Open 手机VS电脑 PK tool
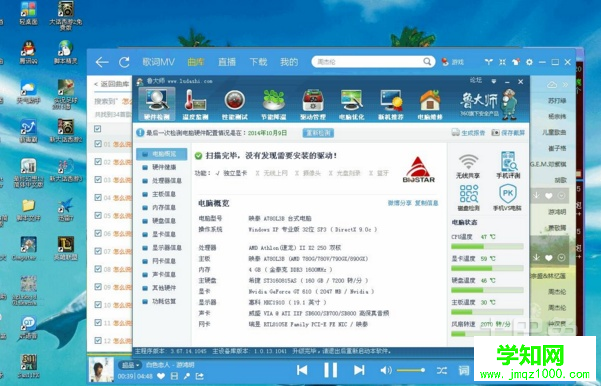The height and width of the screenshot is (386, 601). tap(507, 198)
